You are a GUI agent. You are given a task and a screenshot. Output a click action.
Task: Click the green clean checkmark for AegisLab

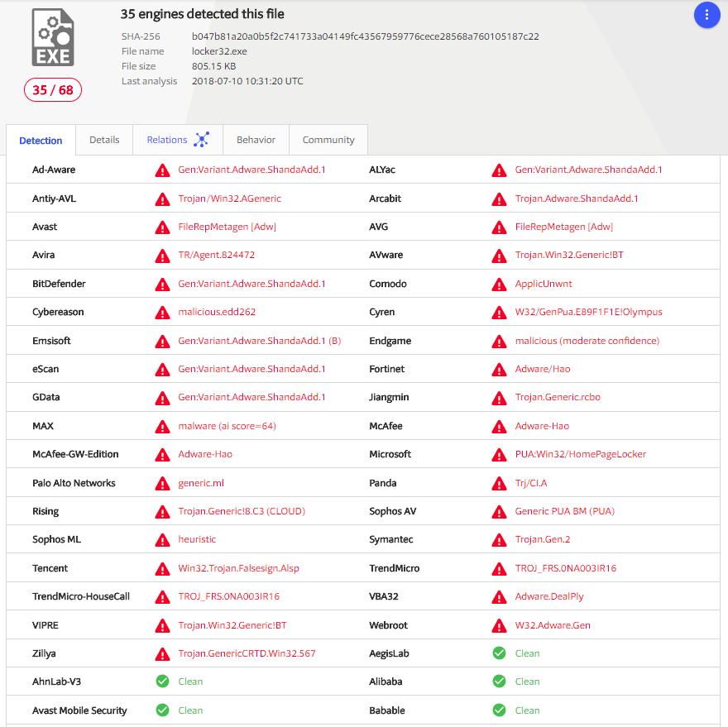tap(499, 653)
